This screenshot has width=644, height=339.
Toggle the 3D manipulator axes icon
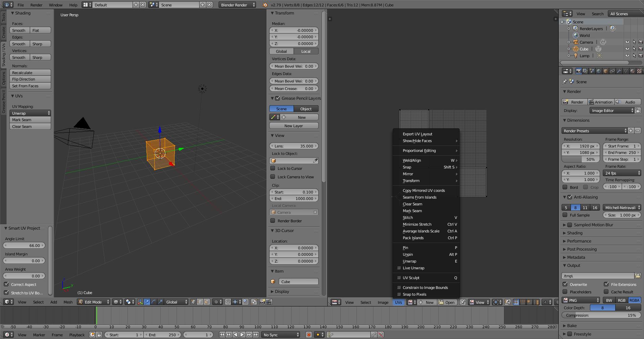pyautogui.click(x=140, y=302)
